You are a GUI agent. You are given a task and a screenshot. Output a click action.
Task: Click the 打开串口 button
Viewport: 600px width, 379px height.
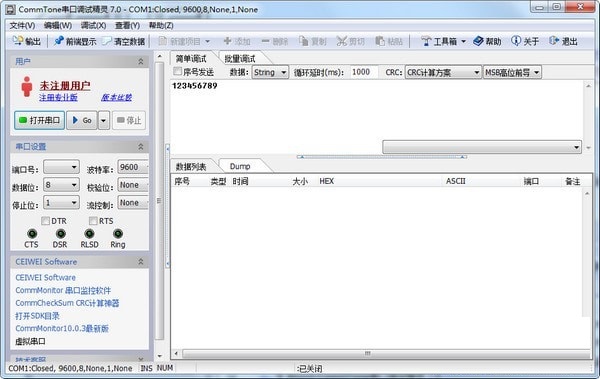39,121
